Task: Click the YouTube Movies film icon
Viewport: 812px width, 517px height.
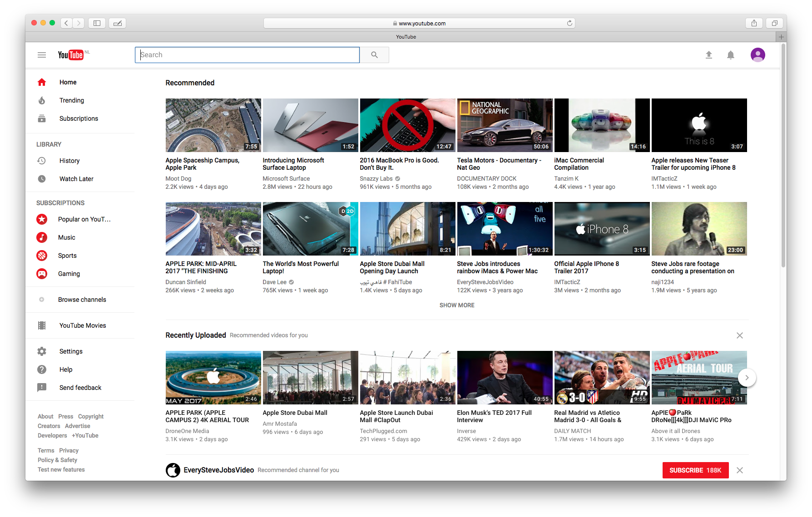Action: click(42, 325)
